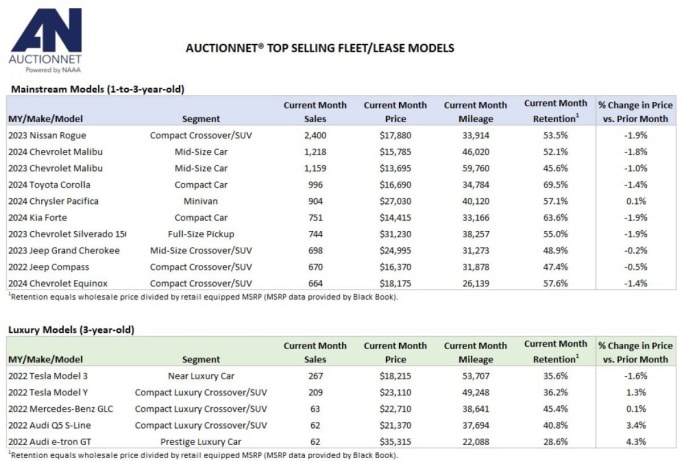This screenshot has height=462, width=684.
Task: Select the 2024 Chevrolet Equinox mileage 26,139
Action: point(475,284)
